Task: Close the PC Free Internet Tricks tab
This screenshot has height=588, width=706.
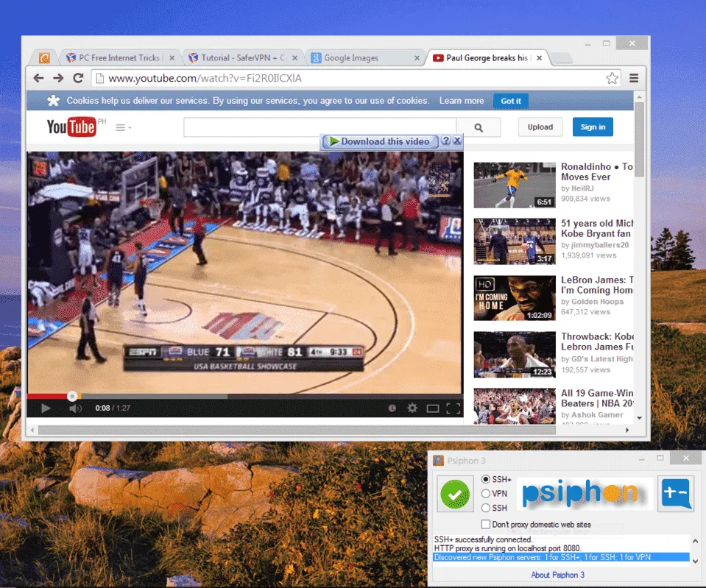Action: [172, 58]
